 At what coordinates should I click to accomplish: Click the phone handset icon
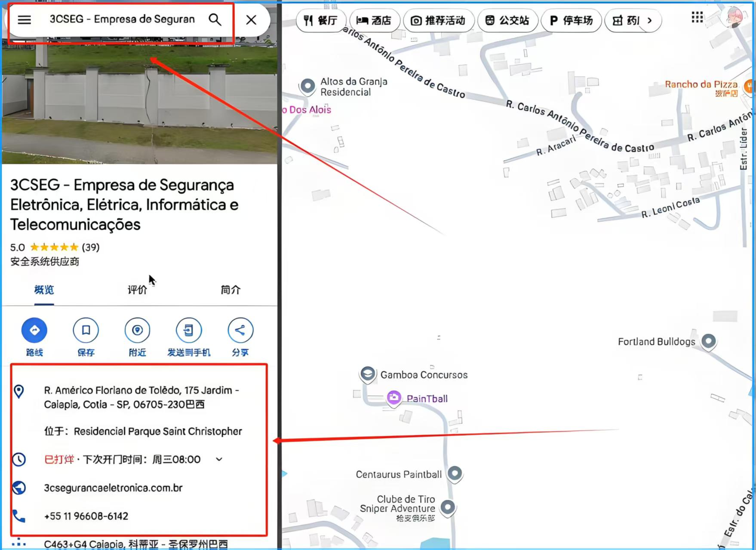click(19, 516)
